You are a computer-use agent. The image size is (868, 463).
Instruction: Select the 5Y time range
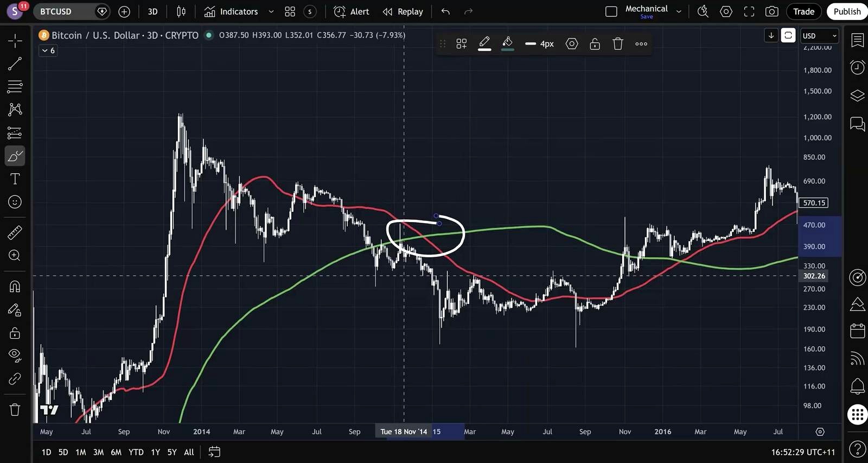pos(172,452)
